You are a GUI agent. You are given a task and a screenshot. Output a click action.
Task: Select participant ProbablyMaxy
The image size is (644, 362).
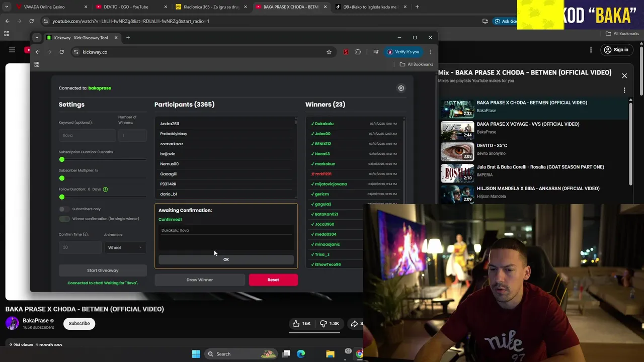click(x=174, y=134)
